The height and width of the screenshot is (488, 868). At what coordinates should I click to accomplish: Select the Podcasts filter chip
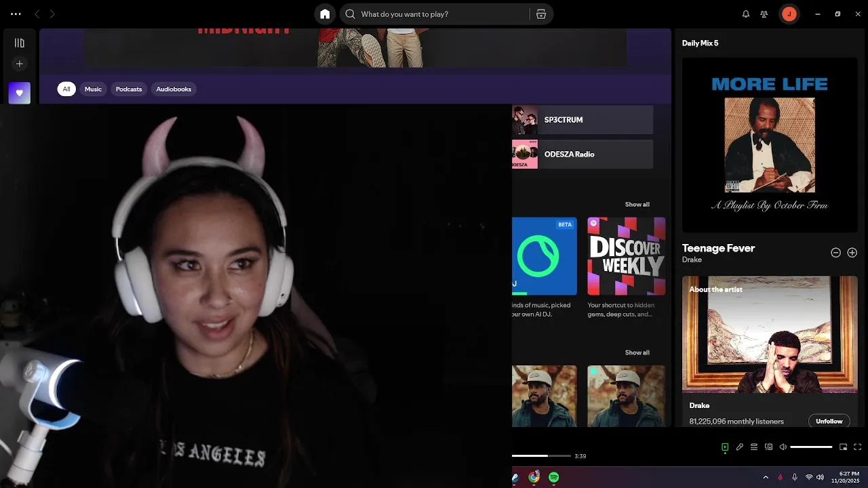coord(129,89)
